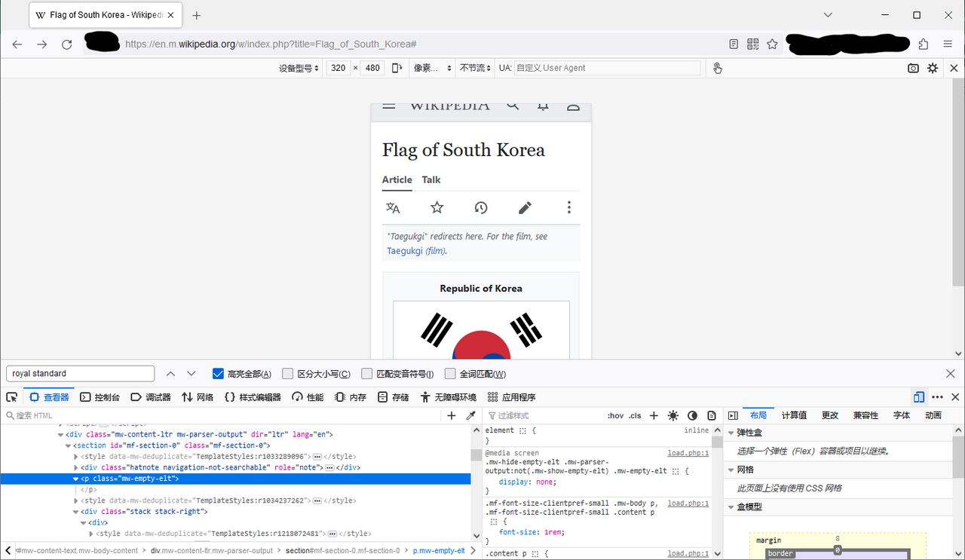Click the South Korea flag image
Screen dimensions: 965x560
[x=481, y=329]
